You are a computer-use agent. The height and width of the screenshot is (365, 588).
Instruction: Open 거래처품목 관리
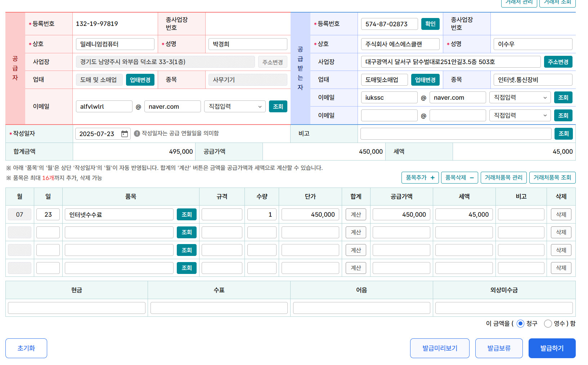pyautogui.click(x=503, y=178)
